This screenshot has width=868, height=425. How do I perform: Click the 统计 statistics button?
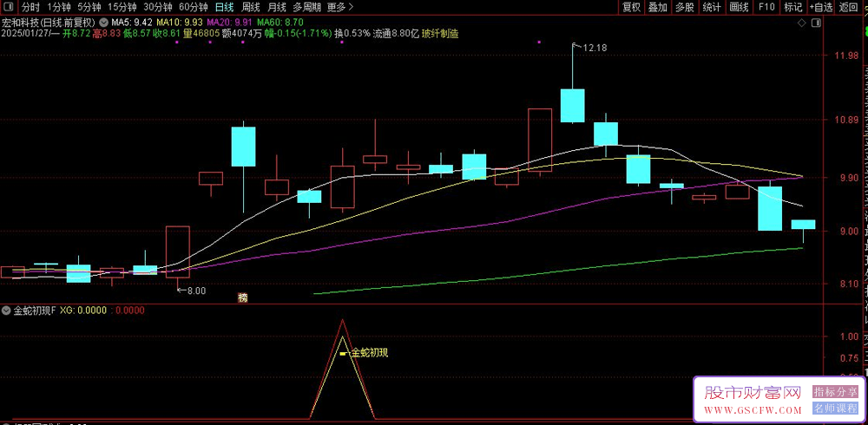tap(712, 7)
